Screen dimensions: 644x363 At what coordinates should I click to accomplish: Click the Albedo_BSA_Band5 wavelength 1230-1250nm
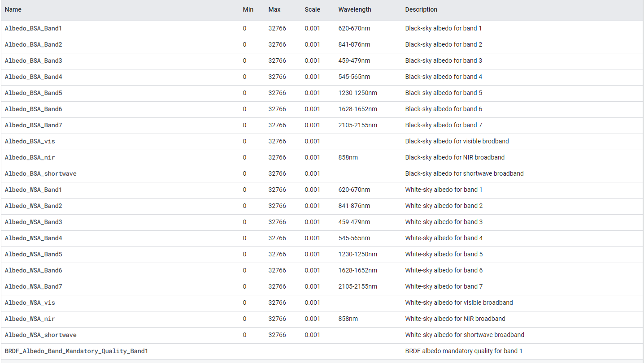coord(357,93)
